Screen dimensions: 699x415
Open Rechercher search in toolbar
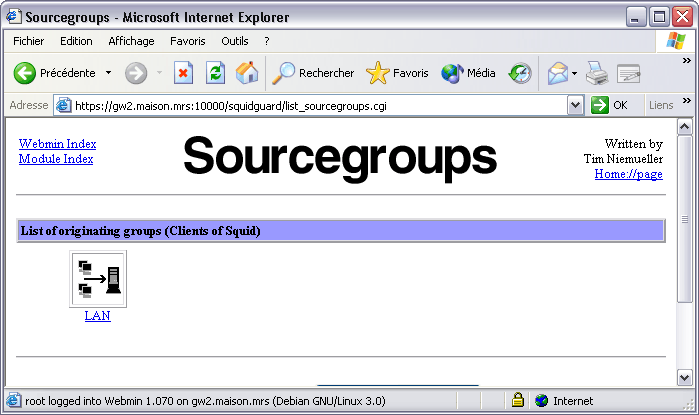tap(313, 73)
